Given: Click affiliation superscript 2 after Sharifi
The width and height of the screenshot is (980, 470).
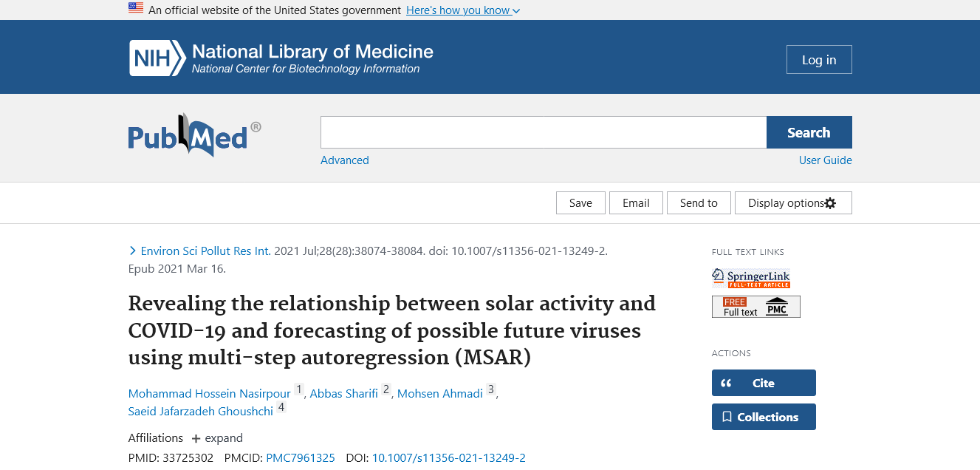Looking at the screenshot, I should 386,389.
